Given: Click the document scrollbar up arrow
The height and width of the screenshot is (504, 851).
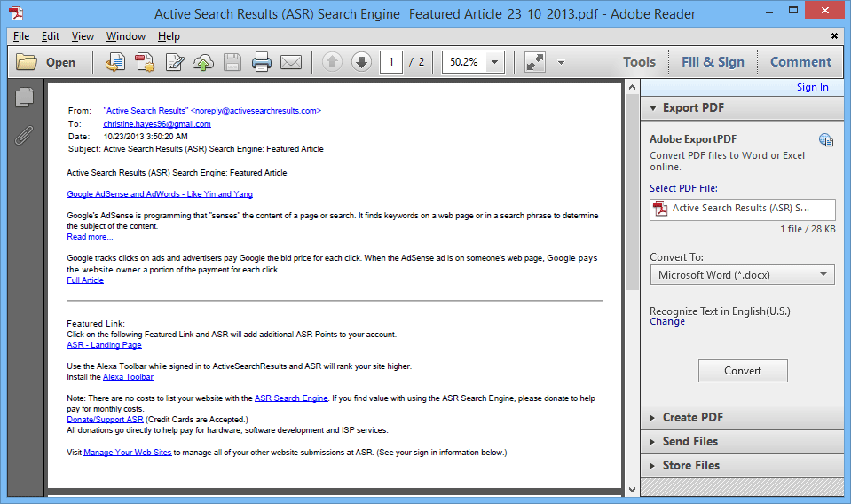Looking at the screenshot, I should click(632, 87).
